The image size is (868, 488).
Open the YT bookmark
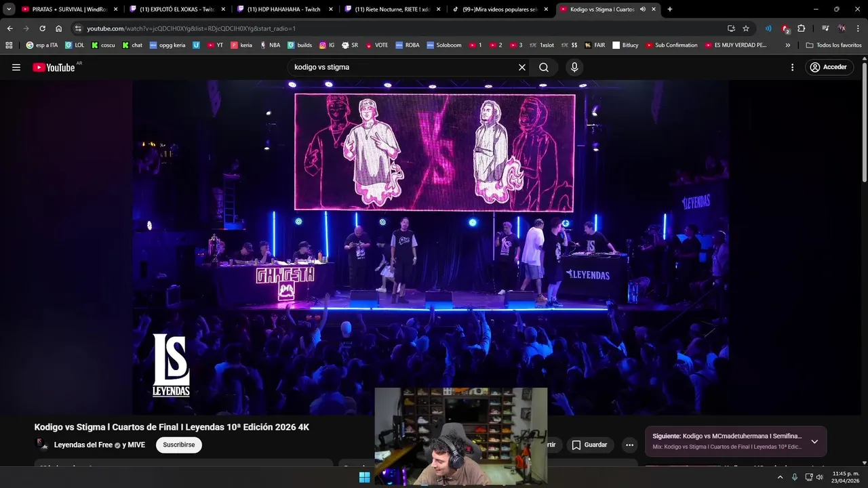point(216,45)
